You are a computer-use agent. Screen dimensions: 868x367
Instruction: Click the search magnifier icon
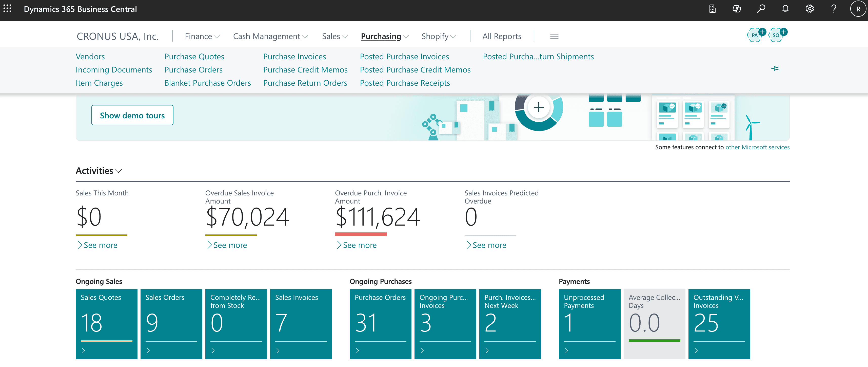[x=761, y=9]
